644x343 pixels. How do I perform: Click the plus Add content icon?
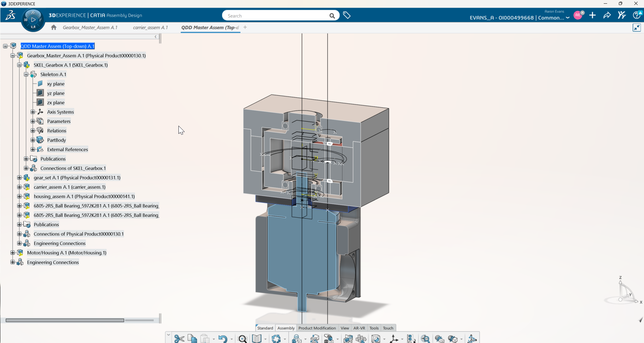tap(593, 15)
